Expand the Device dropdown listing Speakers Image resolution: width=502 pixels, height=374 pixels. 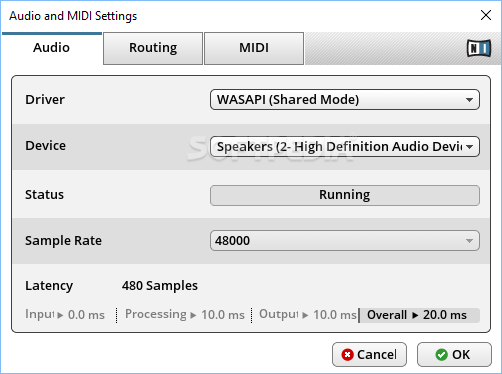coord(345,146)
